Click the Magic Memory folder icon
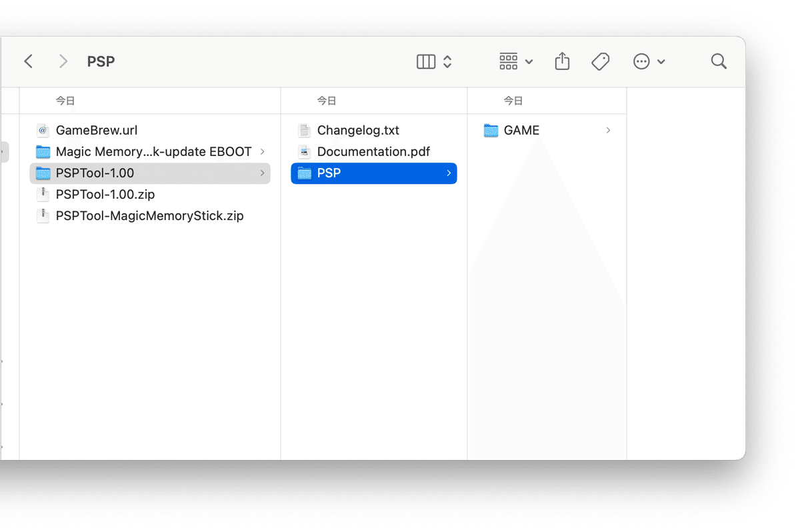 click(x=43, y=152)
